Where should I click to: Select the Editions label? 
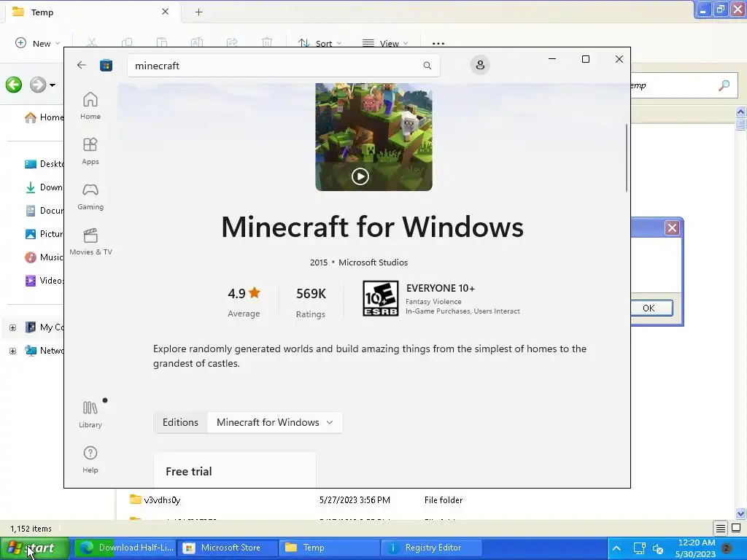click(x=181, y=422)
